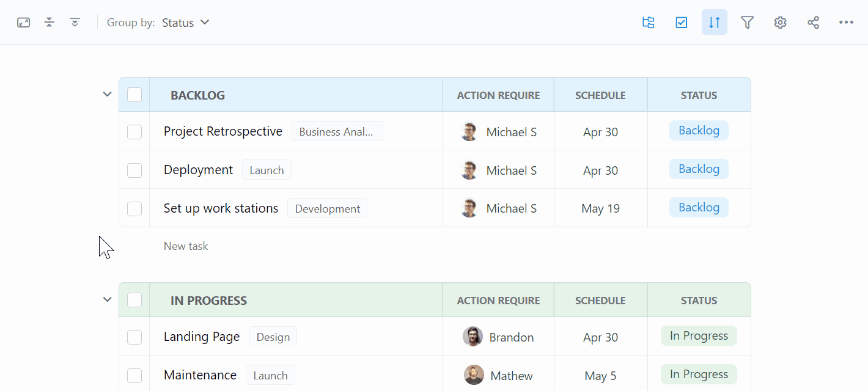Click Michael S assignee on Project Retrospective

pyautogui.click(x=498, y=132)
